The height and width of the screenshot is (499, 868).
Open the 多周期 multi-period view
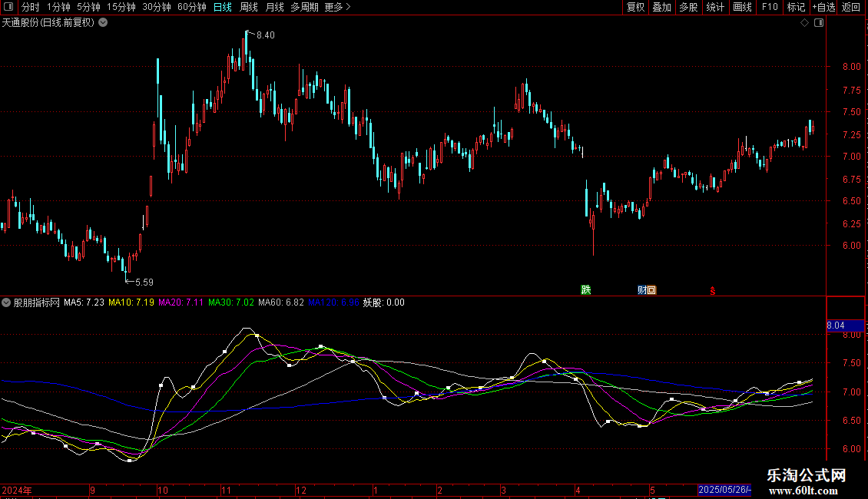304,7
